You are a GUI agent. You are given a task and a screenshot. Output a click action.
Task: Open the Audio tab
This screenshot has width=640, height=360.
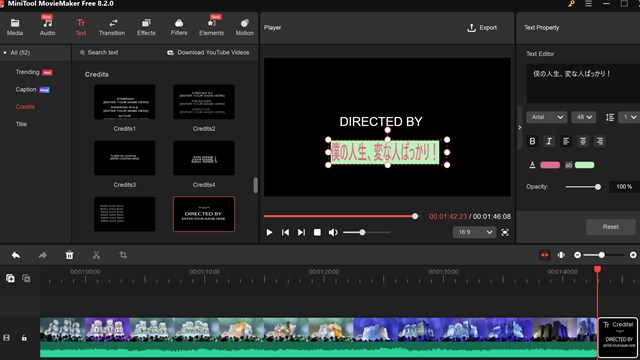[47, 27]
